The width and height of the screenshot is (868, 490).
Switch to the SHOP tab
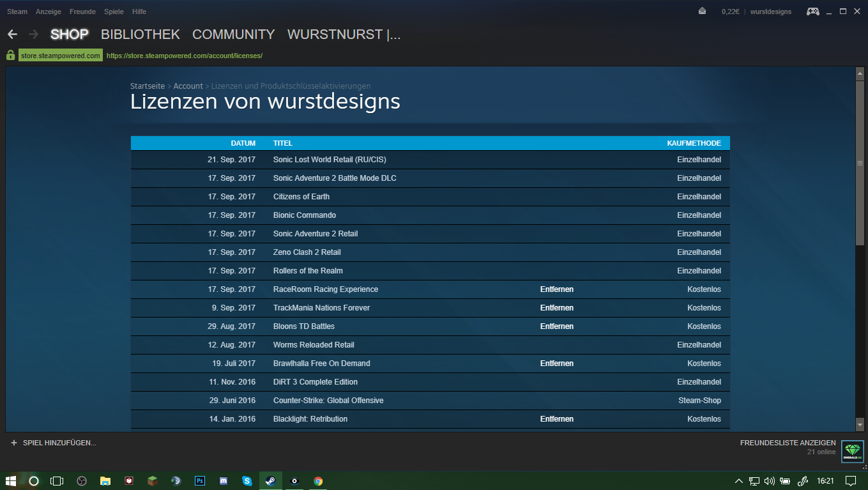coord(70,34)
